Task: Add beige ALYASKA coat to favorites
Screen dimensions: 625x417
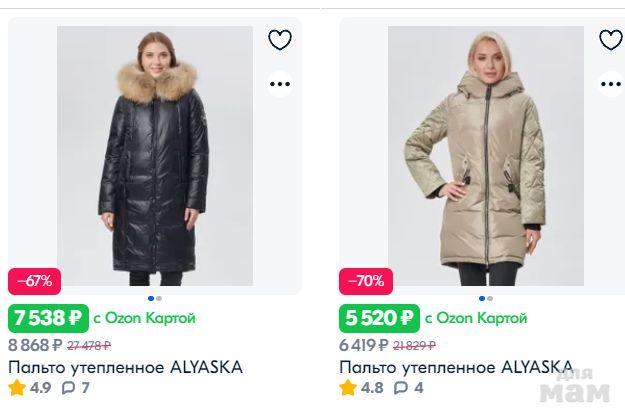Action: [611, 40]
